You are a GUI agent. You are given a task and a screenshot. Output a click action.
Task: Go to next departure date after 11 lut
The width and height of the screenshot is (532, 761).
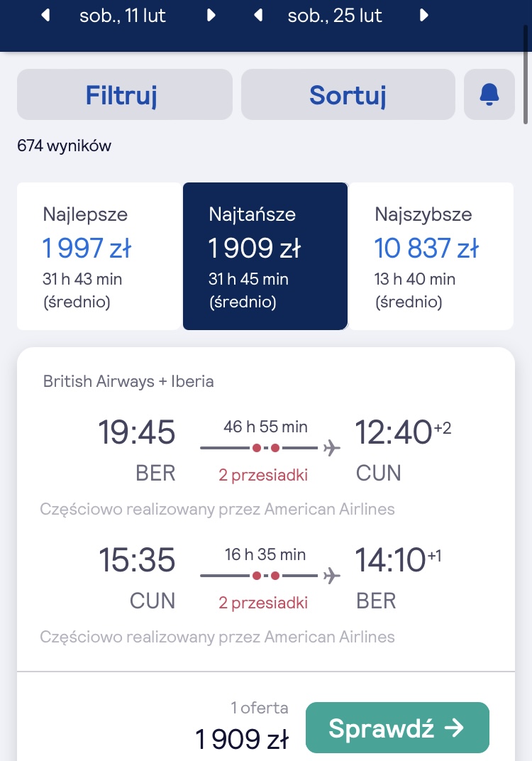pos(211,16)
